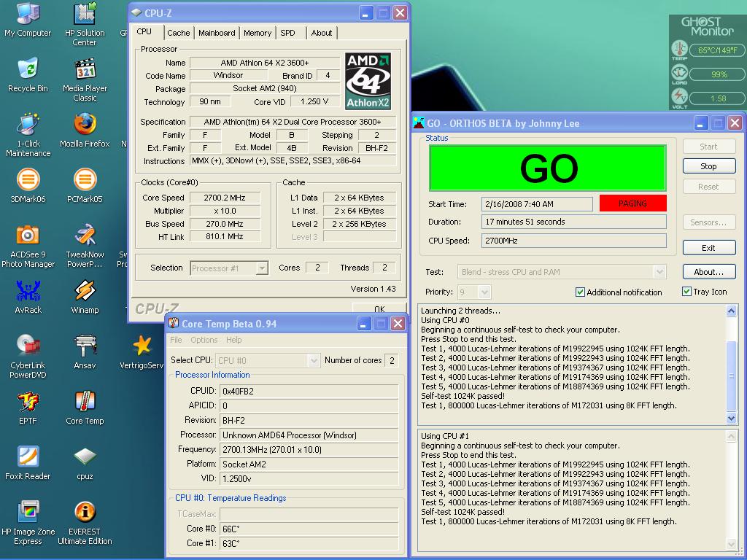Click the CPU-Z Core Speed field
Viewport: 747px width, 560px height.
pos(225,198)
